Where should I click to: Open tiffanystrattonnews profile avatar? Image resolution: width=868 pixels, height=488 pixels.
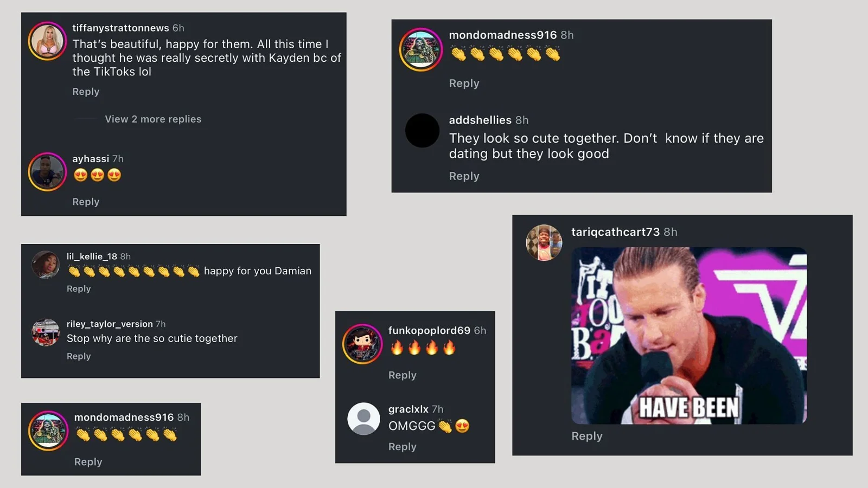47,41
